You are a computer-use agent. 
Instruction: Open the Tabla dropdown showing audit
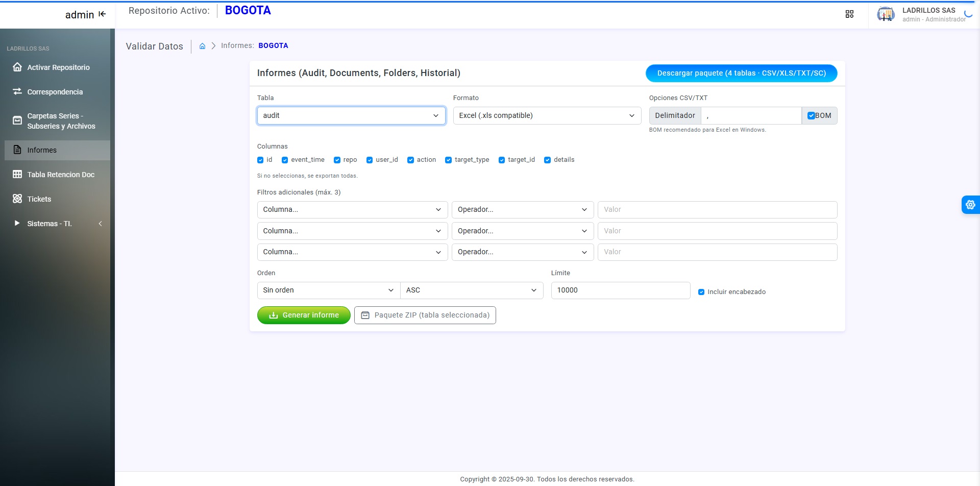click(x=351, y=116)
